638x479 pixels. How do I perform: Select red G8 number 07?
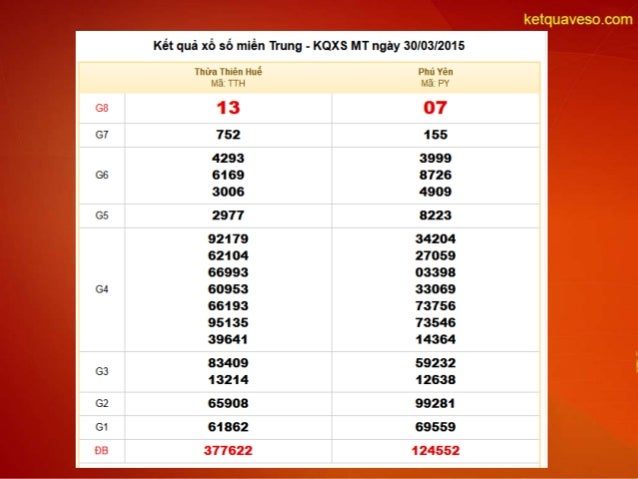point(435,108)
